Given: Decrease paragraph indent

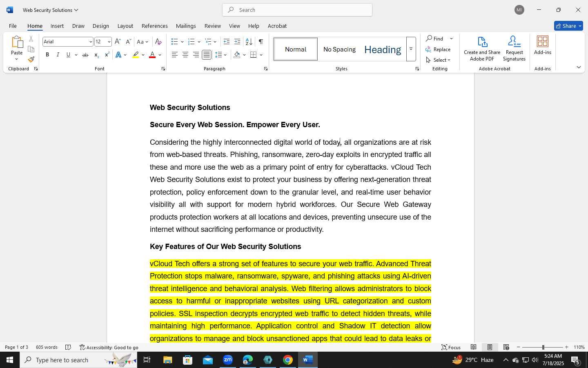Looking at the screenshot, I should pos(227,42).
